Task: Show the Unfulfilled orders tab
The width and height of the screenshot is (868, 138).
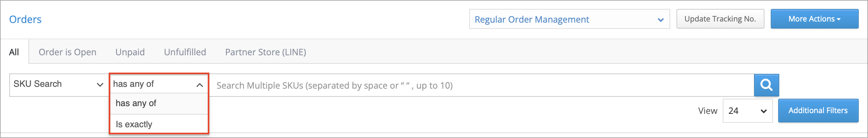Action: [185, 52]
